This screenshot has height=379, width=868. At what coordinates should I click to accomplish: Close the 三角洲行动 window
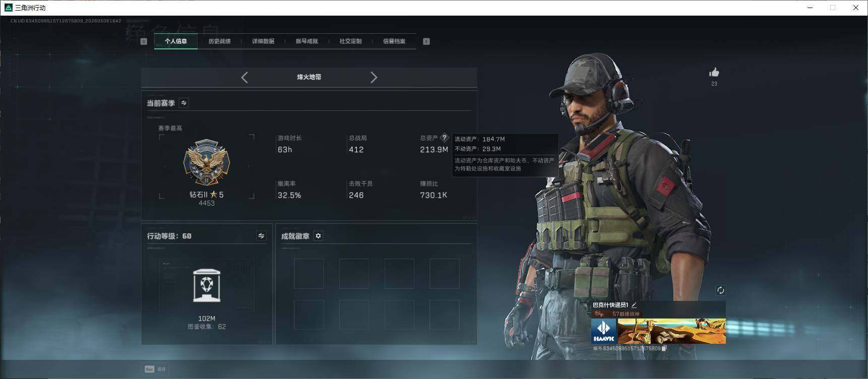click(855, 8)
